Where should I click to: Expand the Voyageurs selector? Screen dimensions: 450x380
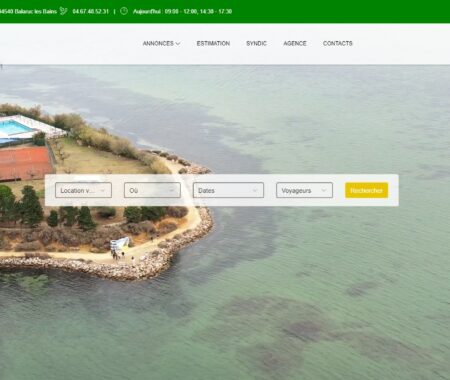[304, 190]
